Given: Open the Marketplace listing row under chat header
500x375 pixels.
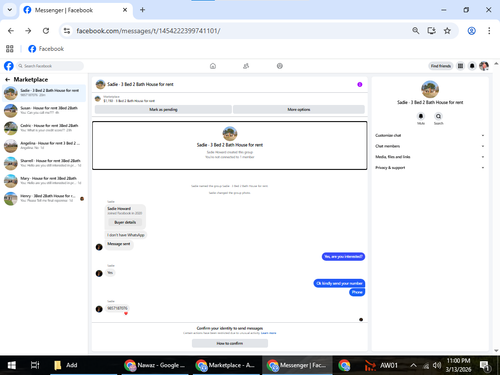Looking at the screenshot, I should (x=230, y=99).
